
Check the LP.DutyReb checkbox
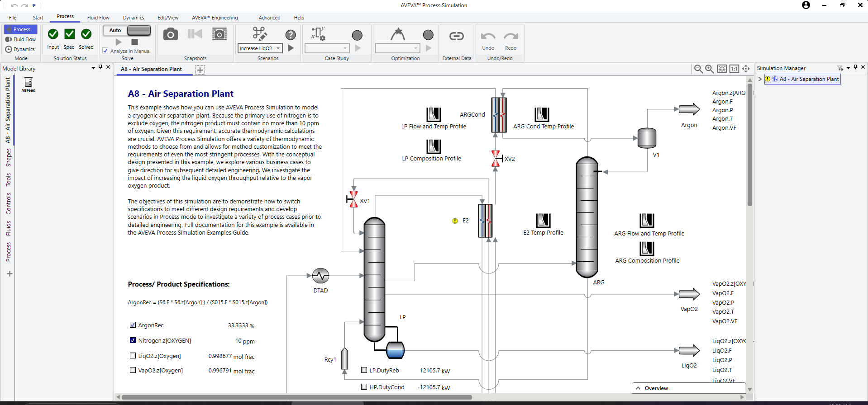(364, 370)
